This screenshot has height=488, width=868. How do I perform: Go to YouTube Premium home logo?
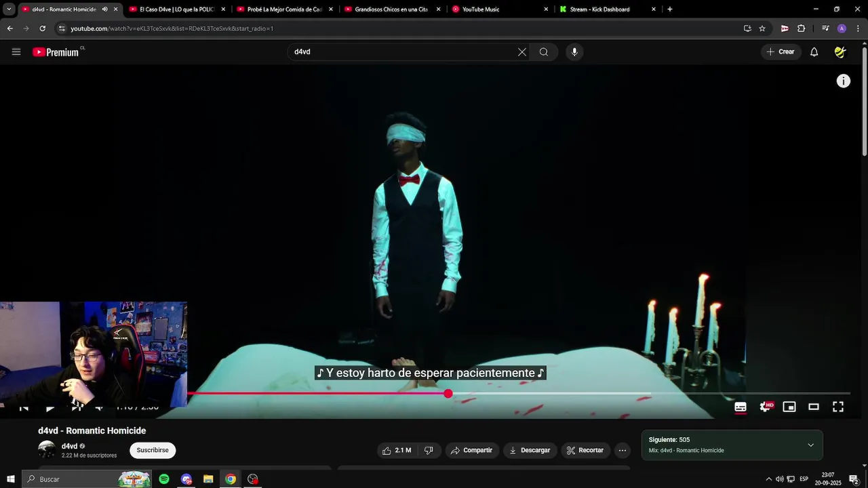(56, 52)
